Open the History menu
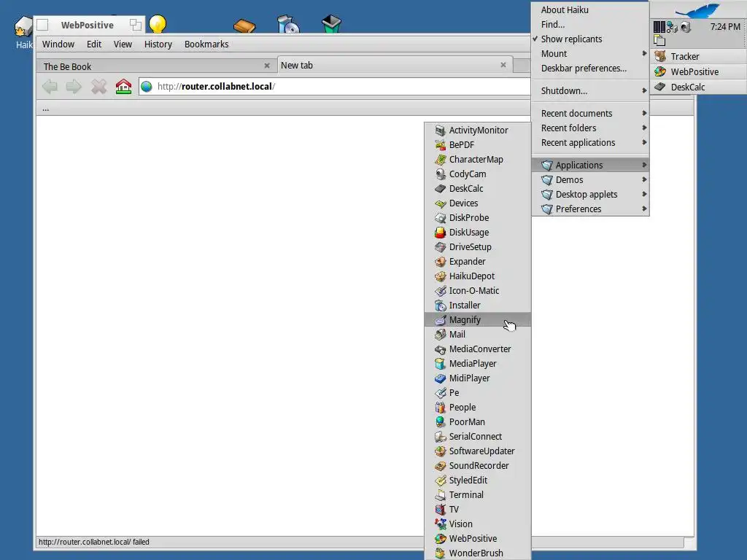The image size is (747, 560). (x=158, y=44)
